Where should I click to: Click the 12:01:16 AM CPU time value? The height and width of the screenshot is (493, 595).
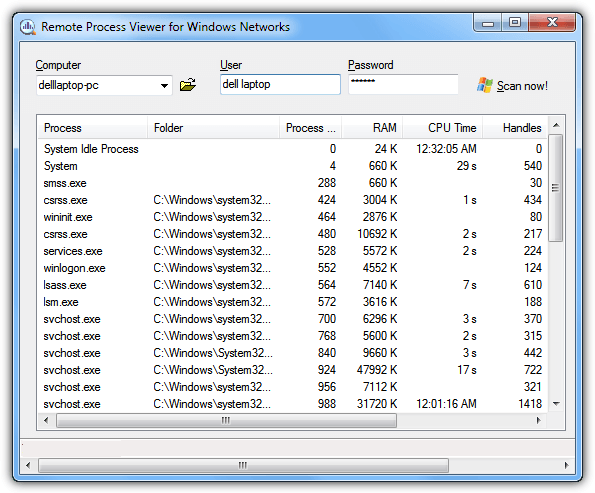coord(446,404)
